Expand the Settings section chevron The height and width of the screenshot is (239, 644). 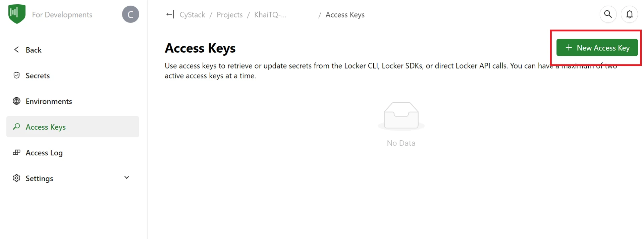click(126, 177)
